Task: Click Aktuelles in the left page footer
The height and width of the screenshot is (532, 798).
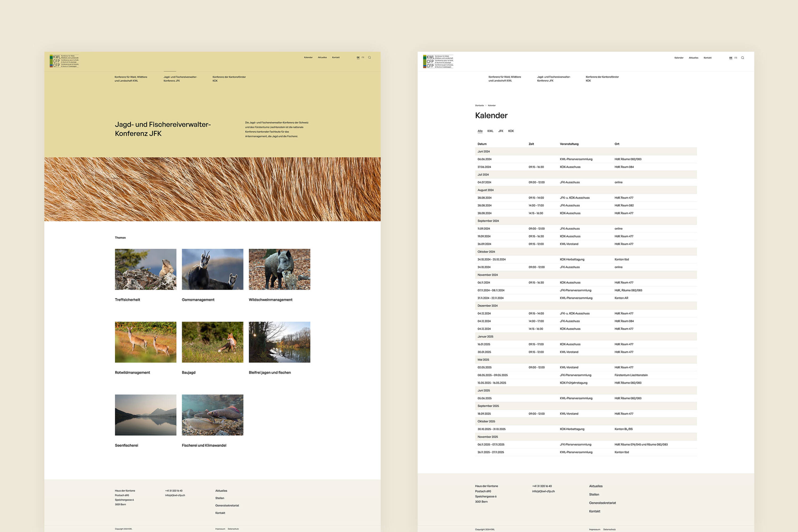Action: 221,491
